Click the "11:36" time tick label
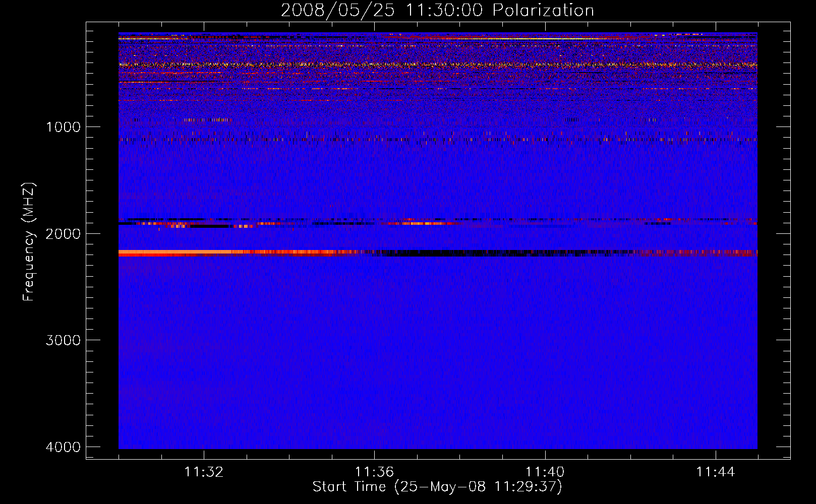Screen dimensions: 816x504 (x=374, y=472)
